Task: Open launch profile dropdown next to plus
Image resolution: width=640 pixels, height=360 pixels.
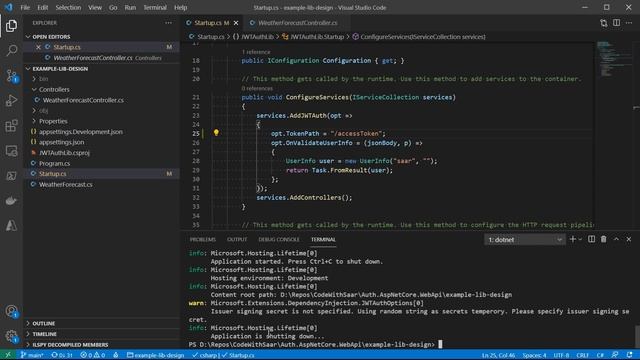Action: point(580,240)
